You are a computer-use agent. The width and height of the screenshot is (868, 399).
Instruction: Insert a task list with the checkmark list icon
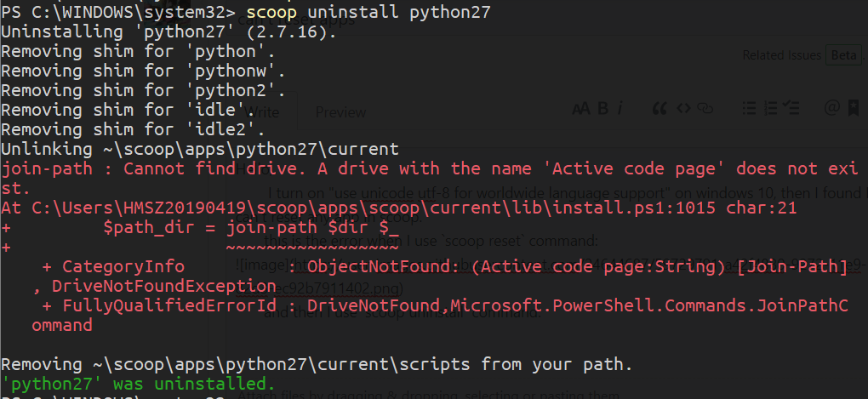point(792,108)
